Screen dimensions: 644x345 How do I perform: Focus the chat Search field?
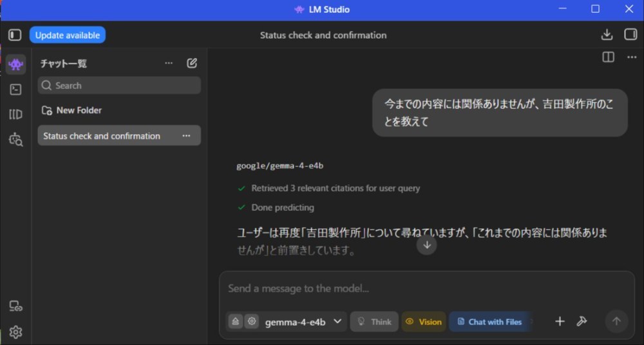pyautogui.click(x=119, y=85)
